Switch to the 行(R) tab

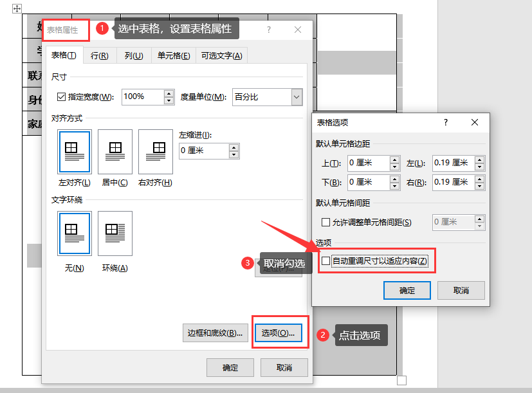tap(100, 56)
